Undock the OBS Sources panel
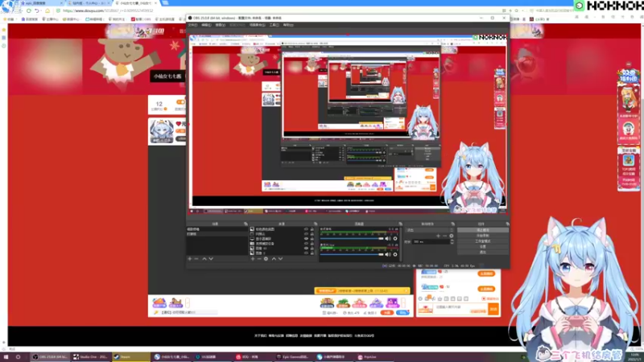Screen dimensions: 644x362 tap(316, 224)
